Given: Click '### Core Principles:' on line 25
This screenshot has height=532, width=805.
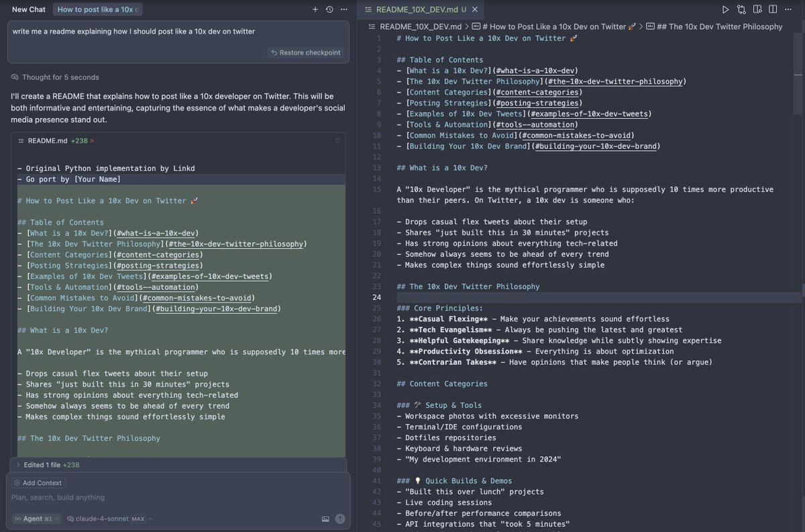Looking at the screenshot, I should point(439,308).
